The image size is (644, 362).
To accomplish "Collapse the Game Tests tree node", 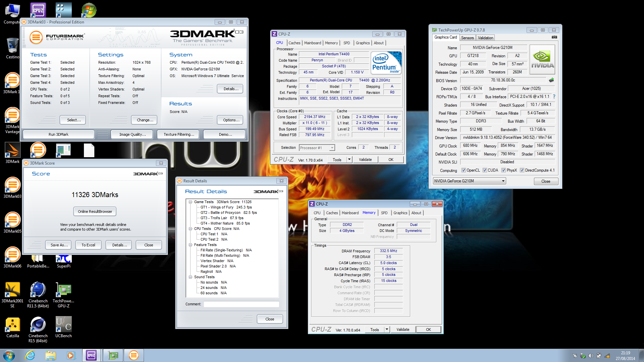I will click(x=191, y=202).
